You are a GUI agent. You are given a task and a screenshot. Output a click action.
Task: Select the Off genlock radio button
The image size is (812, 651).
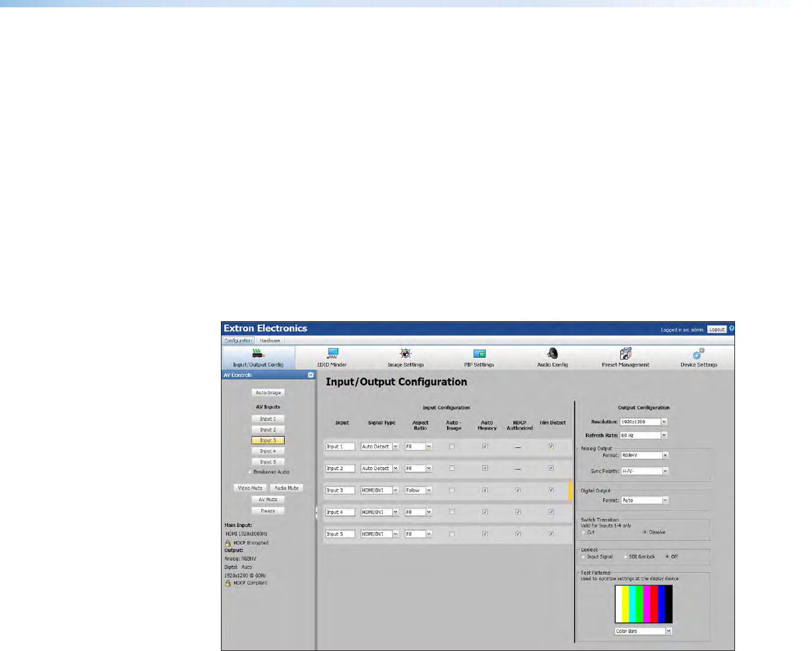tap(667, 557)
